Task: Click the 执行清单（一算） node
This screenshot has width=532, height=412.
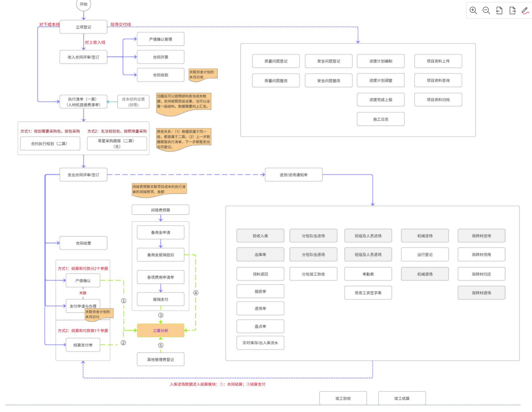Action: click(x=83, y=102)
